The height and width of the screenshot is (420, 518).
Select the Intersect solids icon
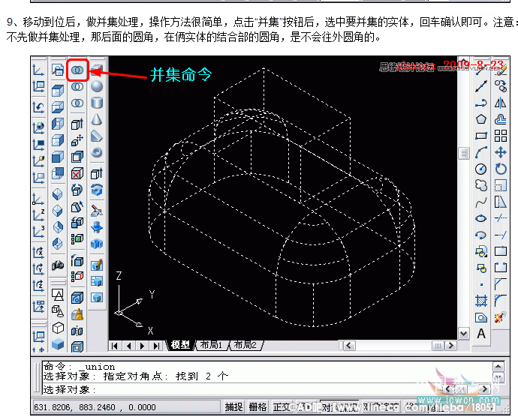tap(77, 103)
